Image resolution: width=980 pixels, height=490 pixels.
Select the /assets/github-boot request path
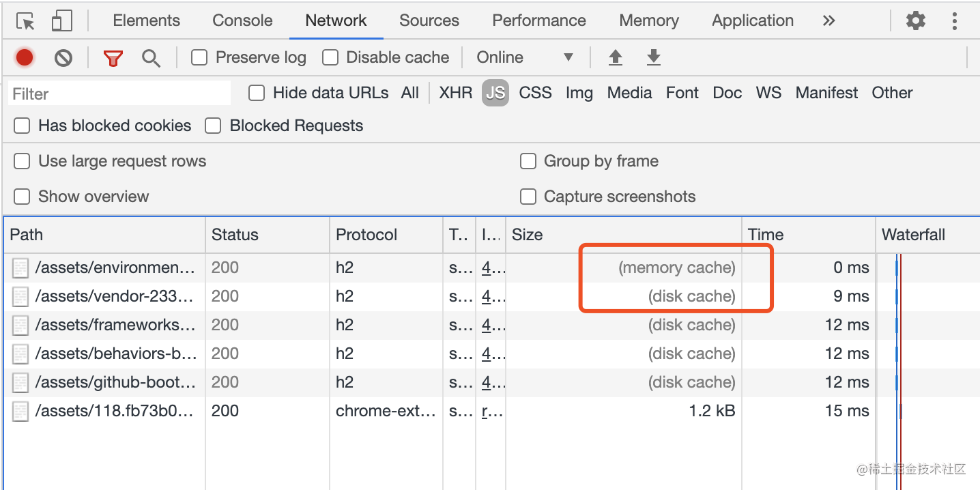tap(115, 382)
